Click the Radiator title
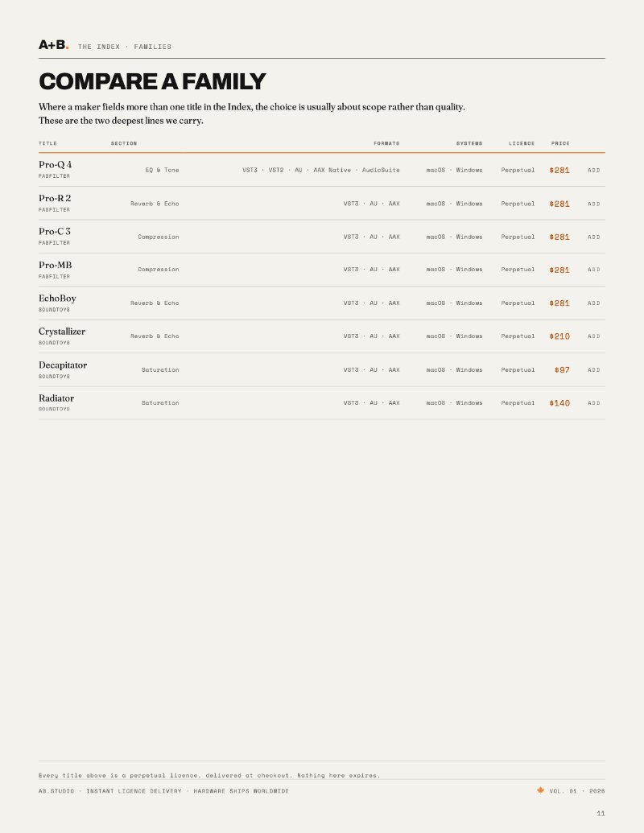This screenshot has height=833, width=644. tap(56, 398)
